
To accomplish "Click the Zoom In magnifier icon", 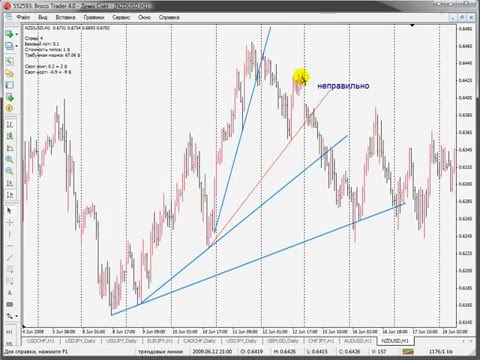I will [10, 159].
